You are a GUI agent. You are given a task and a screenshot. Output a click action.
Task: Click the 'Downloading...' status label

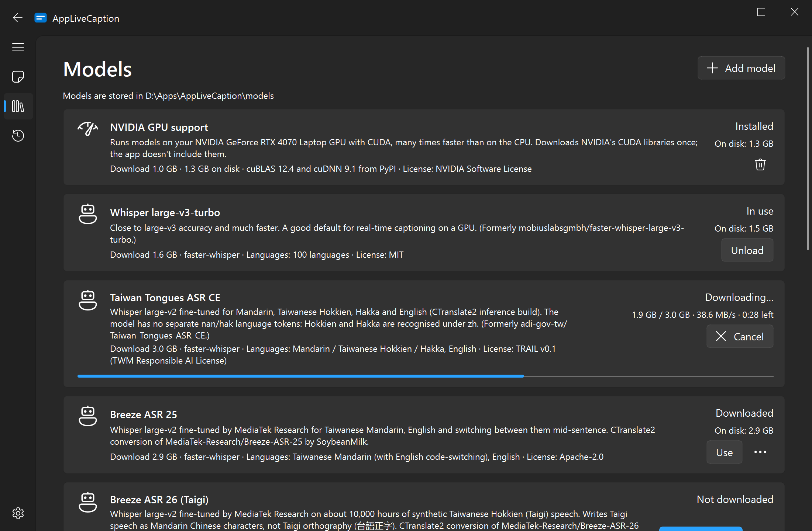[739, 297]
